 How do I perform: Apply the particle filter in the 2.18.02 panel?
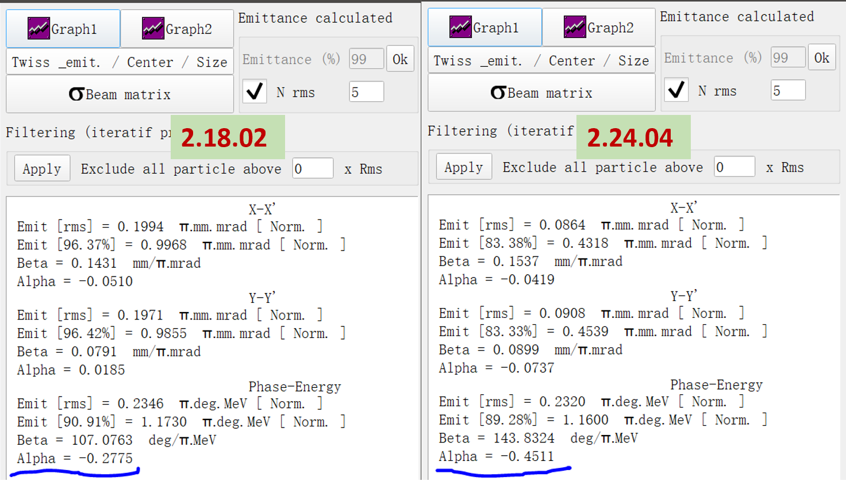point(42,169)
